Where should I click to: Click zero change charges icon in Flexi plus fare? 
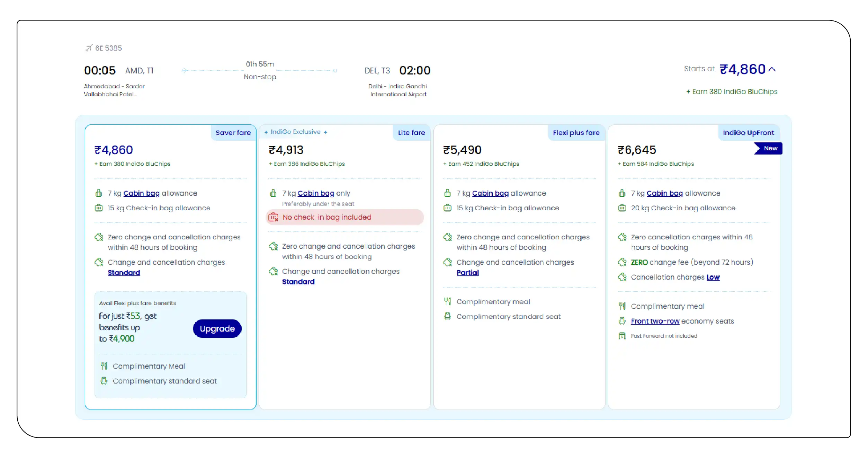coord(448,237)
